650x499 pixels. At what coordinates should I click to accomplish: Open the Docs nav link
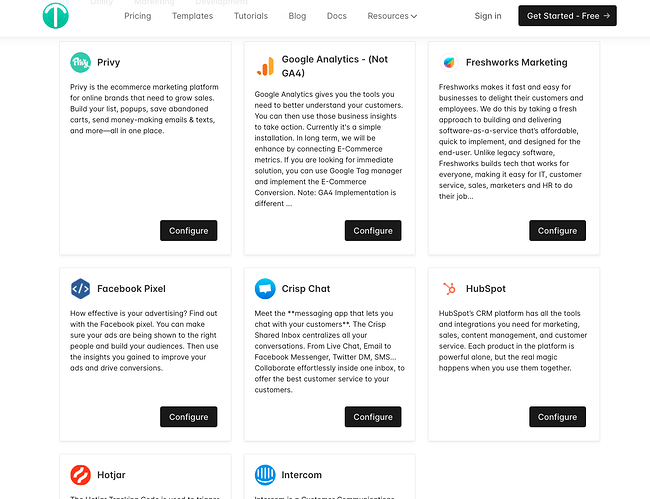(x=337, y=16)
